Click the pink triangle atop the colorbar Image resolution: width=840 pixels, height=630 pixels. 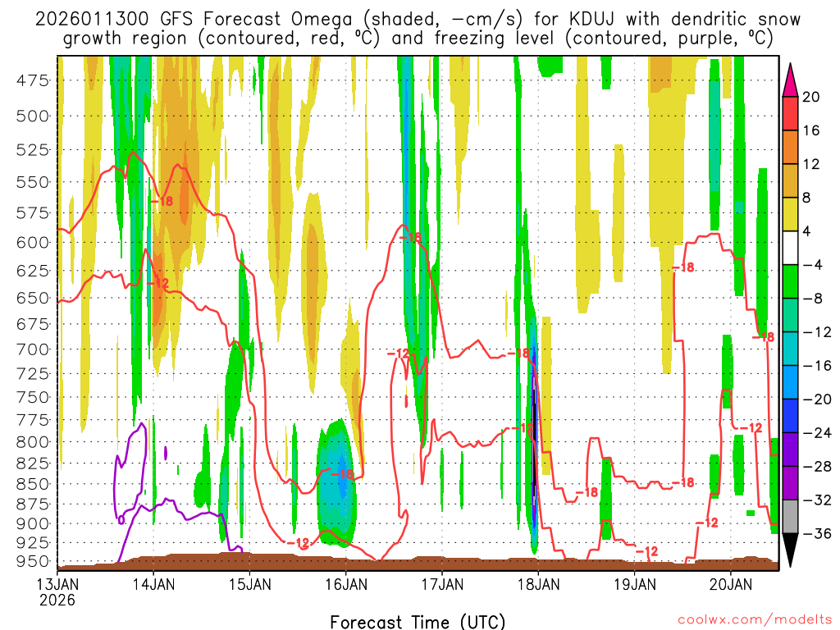pyautogui.click(x=792, y=80)
